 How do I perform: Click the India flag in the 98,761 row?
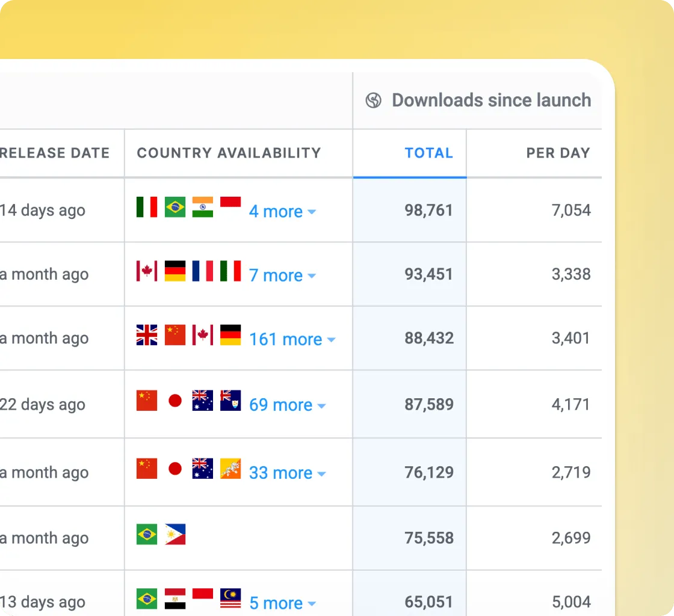point(202,207)
